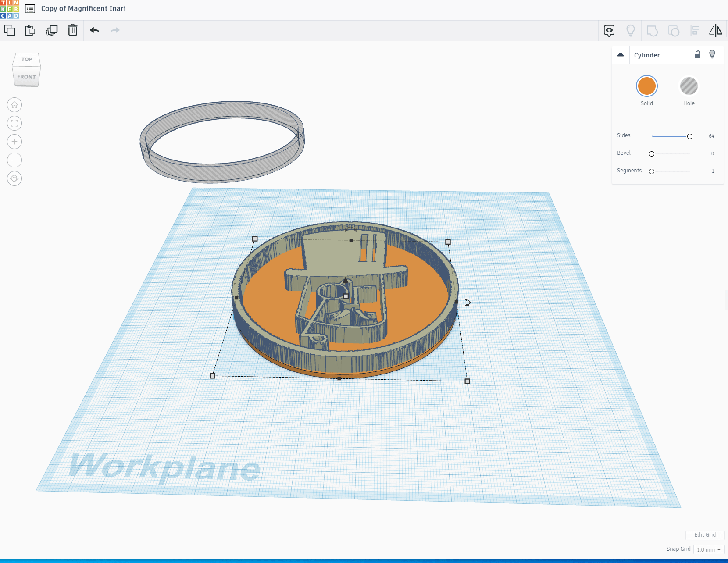728x563 pixels.
Task: Zoom in using the plus button
Action: pos(14,142)
